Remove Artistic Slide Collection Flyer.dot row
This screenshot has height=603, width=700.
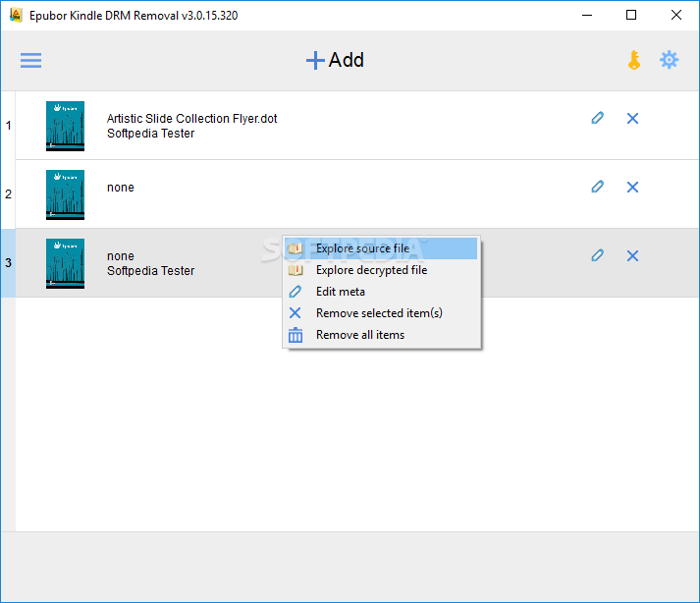tap(632, 119)
